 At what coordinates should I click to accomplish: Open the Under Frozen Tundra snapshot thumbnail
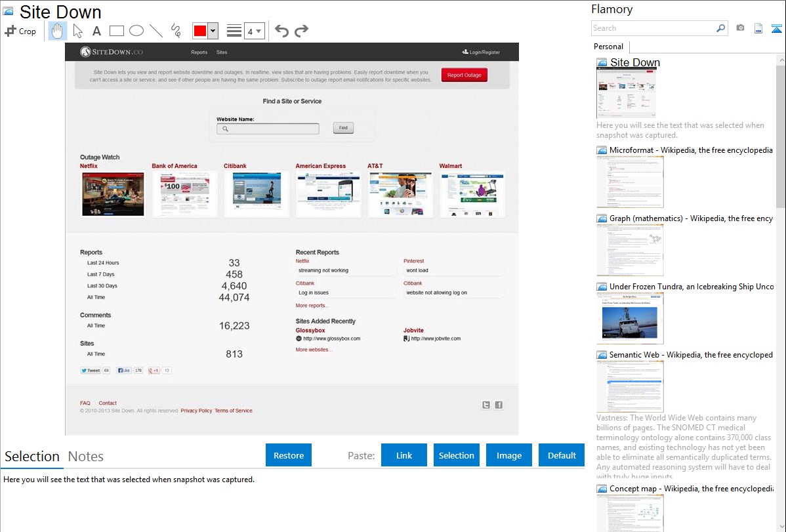pyautogui.click(x=630, y=318)
